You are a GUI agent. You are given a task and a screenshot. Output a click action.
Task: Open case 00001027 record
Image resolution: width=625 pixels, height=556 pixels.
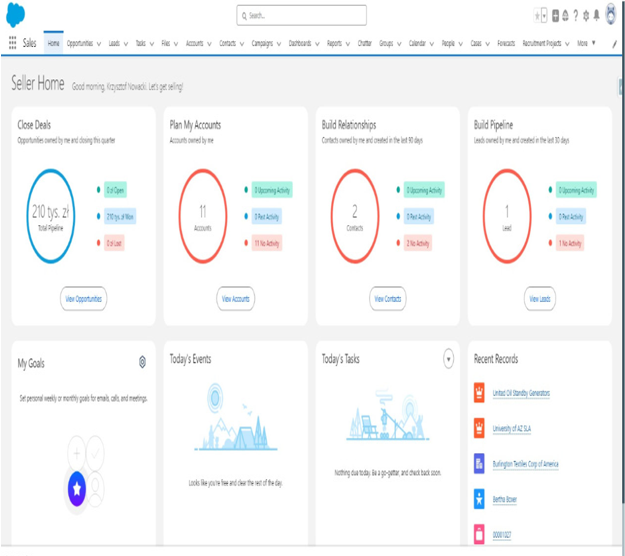[x=502, y=534]
